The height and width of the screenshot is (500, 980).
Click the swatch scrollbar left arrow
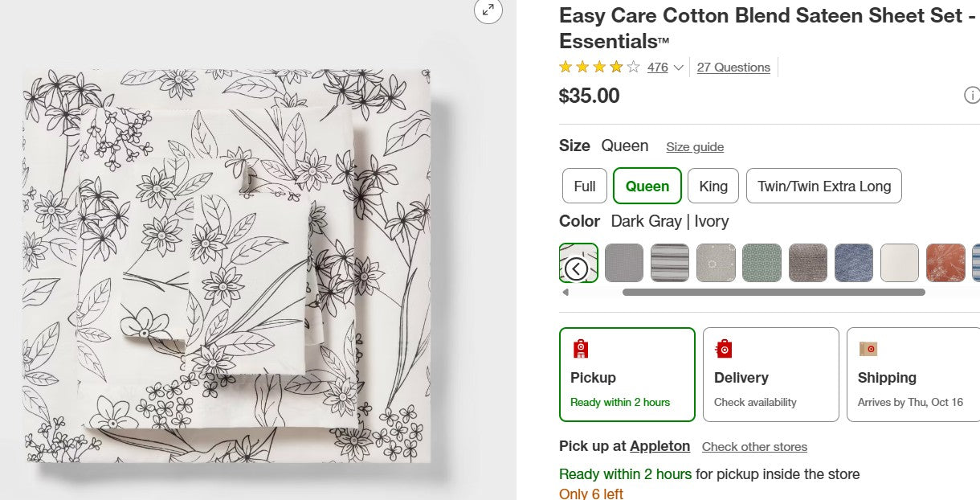pyautogui.click(x=565, y=293)
